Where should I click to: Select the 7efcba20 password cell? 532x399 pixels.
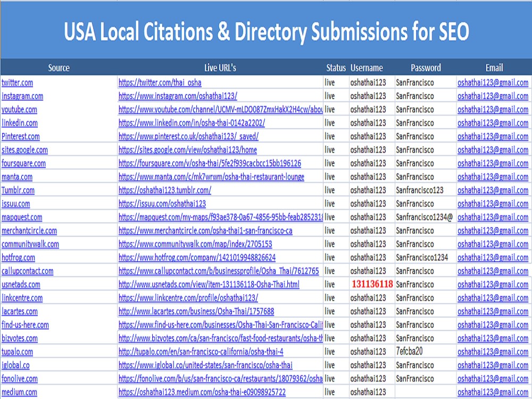click(x=410, y=352)
